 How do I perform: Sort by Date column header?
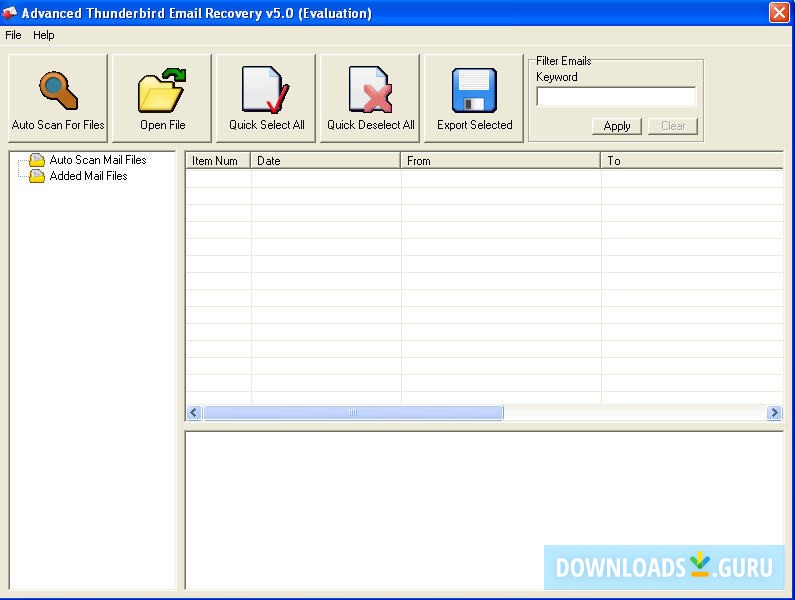(326, 161)
